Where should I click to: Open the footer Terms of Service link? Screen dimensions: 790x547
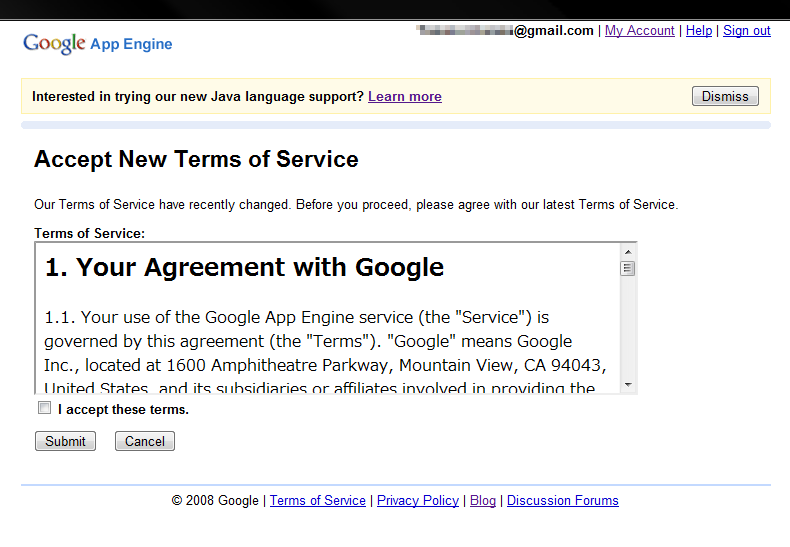click(317, 501)
